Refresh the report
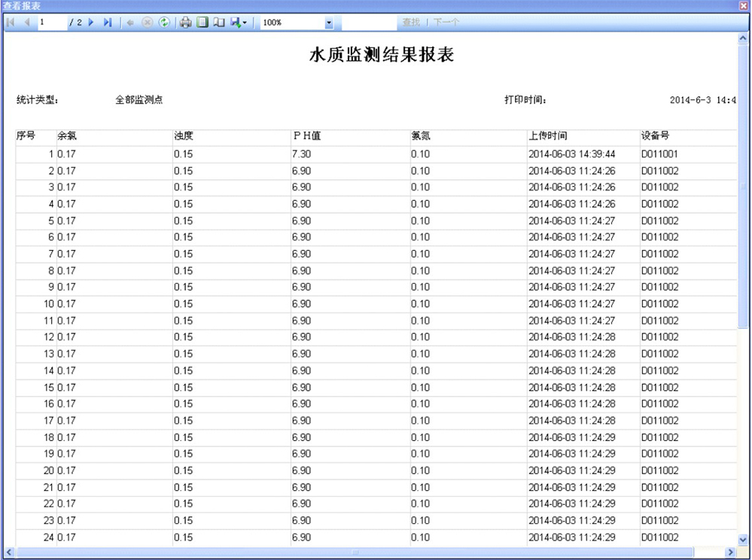752x560 pixels. tap(163, 23)
